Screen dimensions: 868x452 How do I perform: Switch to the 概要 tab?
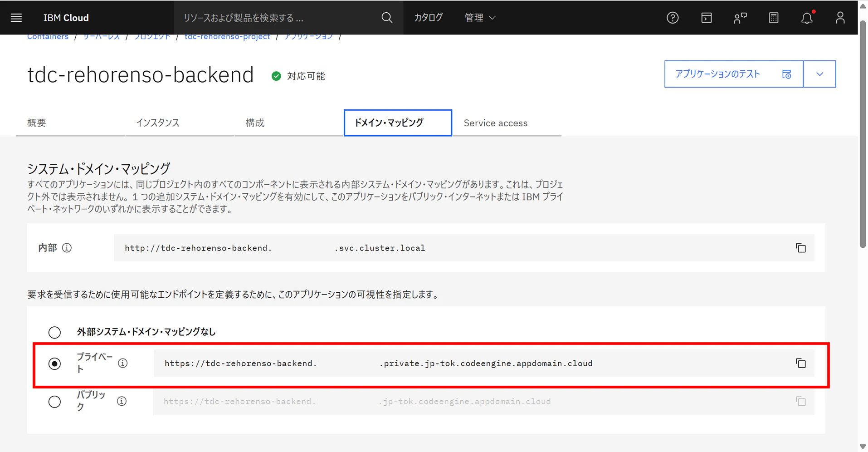click(x=70, y=123)
